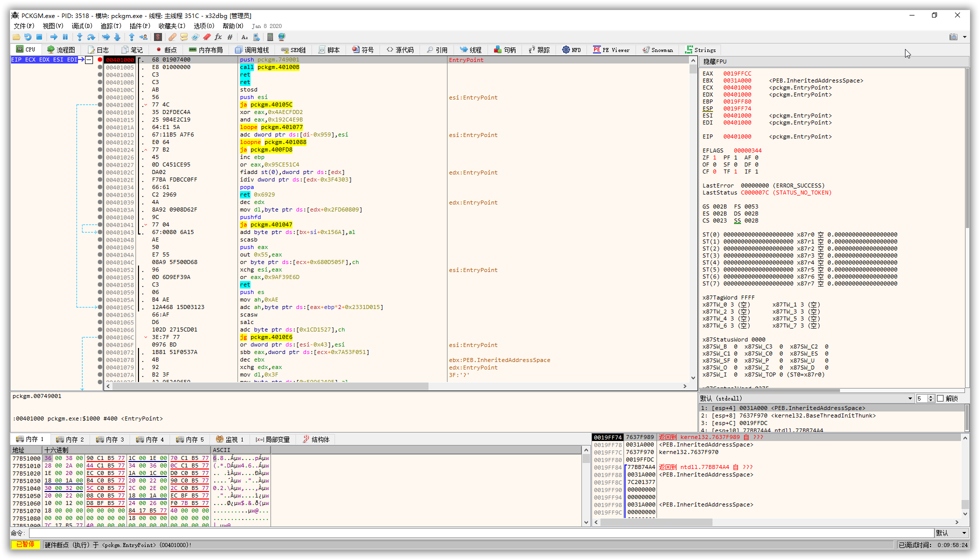
Task: Click the 已暂停 status indicator
Action: coord(25,544)
